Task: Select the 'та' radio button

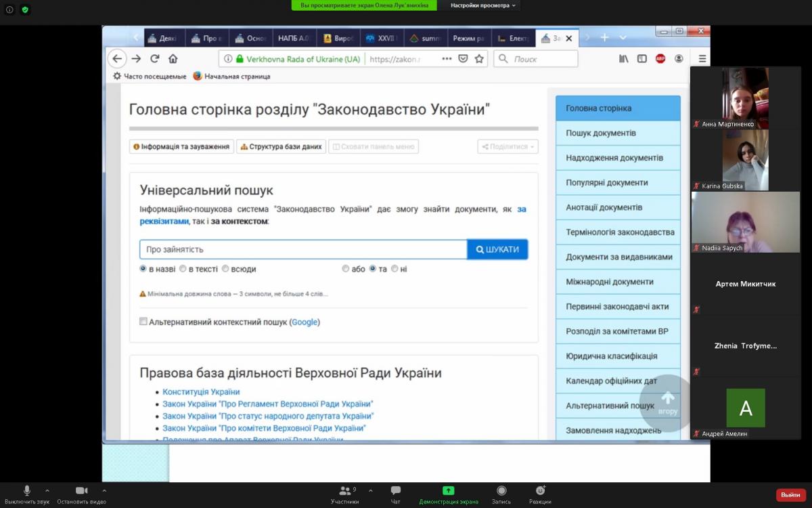Action: 372,269
